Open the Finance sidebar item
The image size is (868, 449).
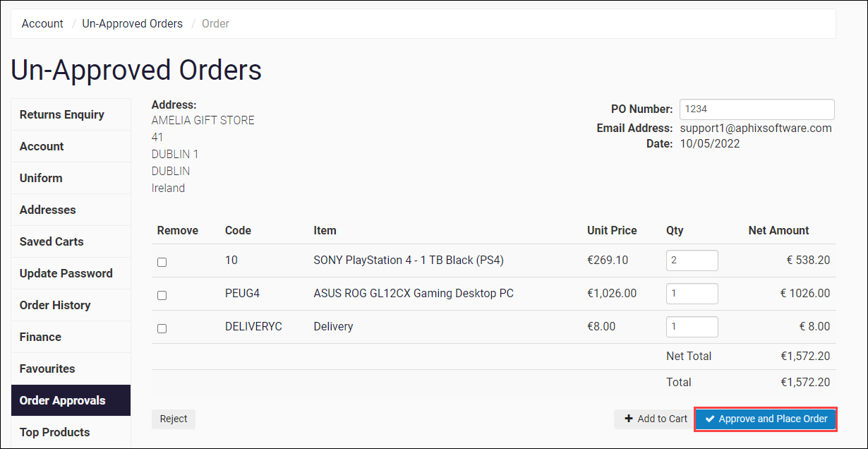pos(40,337)
